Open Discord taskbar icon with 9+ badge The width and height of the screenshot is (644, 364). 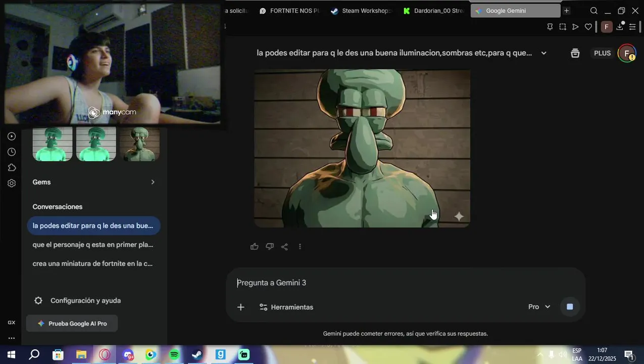[128, 355]
